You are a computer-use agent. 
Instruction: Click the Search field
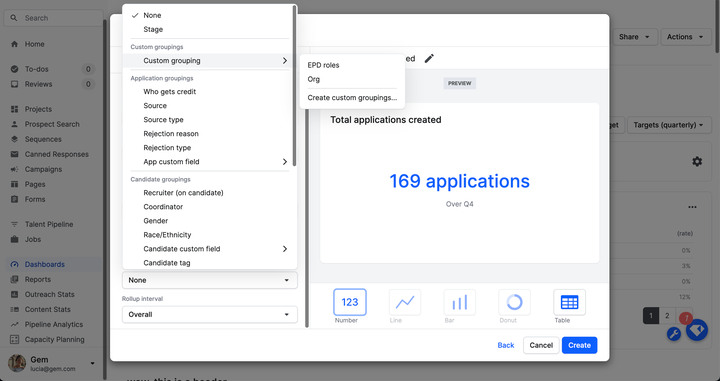pos(53,18)
